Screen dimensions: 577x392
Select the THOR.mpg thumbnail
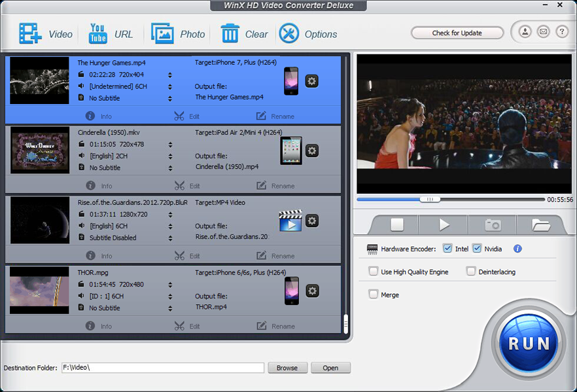(x=39, y=291)
